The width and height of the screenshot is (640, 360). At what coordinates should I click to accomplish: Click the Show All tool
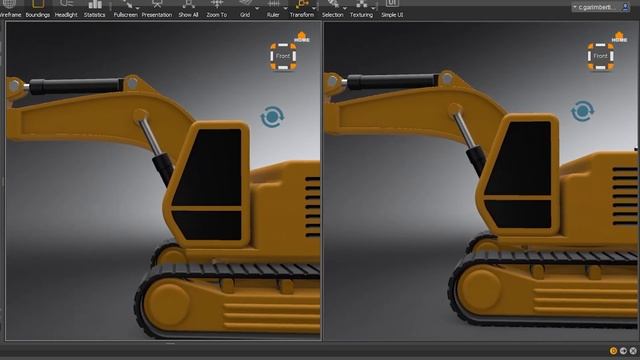tap(188, 9)
